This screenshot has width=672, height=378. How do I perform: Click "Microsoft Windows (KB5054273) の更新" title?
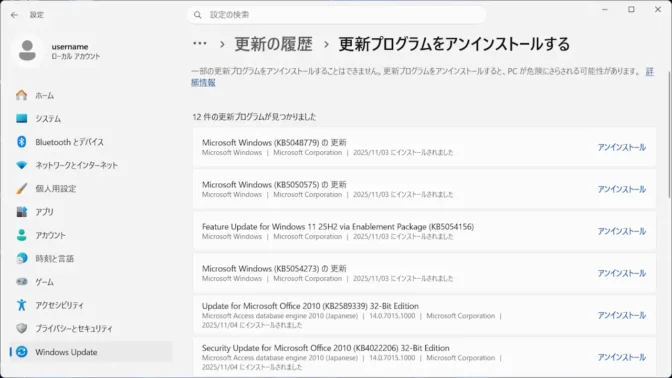click(x=274, y=268)
